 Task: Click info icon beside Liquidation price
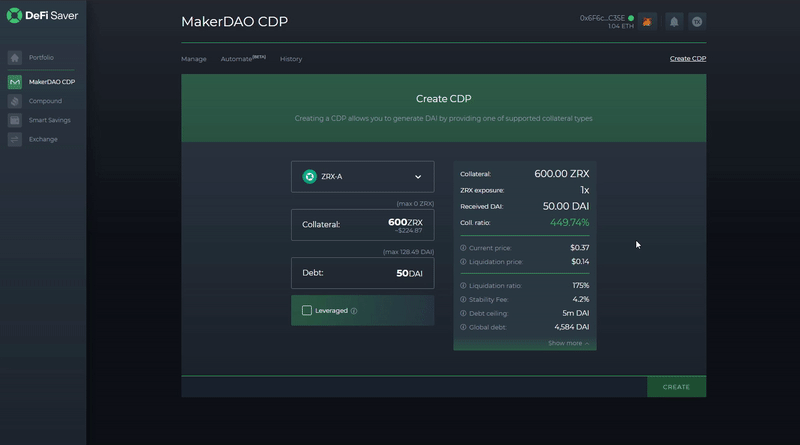(x=463, y=262)
